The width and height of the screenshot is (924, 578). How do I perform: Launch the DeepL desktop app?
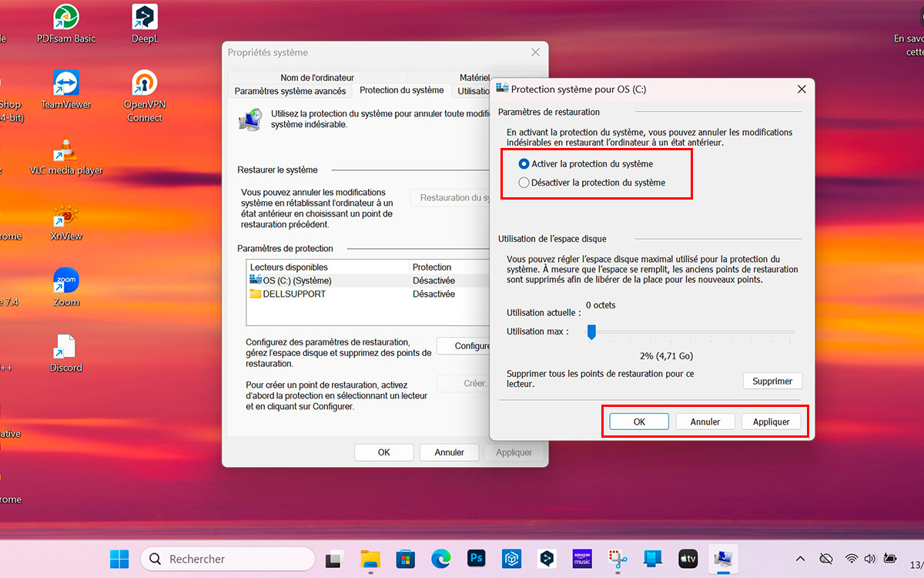[x=144, y=17]
